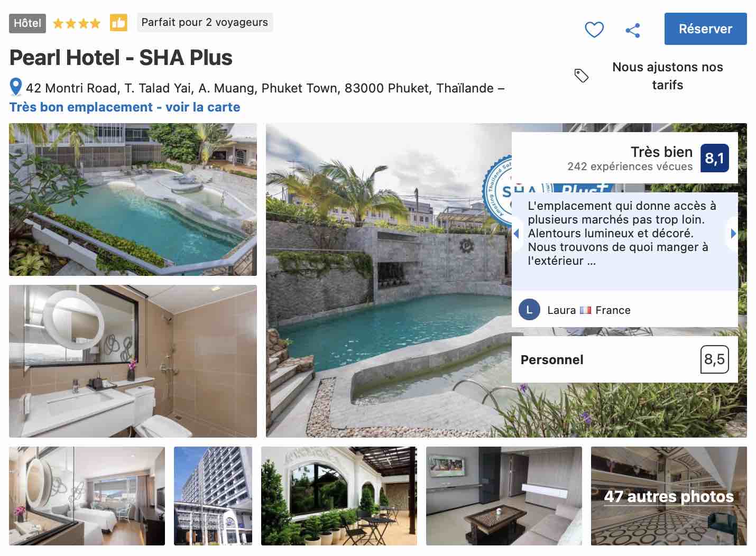Click the price tag icon
Screen dimensions: 756x556
click(x=581, y=76)
